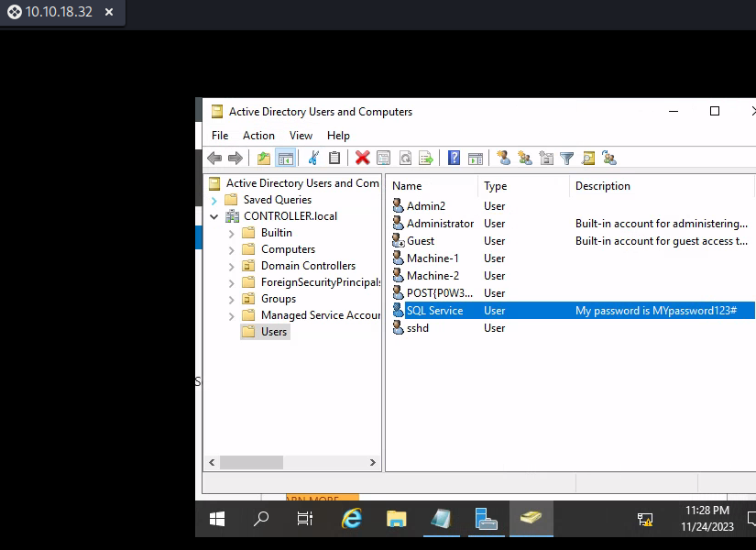
Task: Open the Windows Start menu
Action: click(217, 519)
